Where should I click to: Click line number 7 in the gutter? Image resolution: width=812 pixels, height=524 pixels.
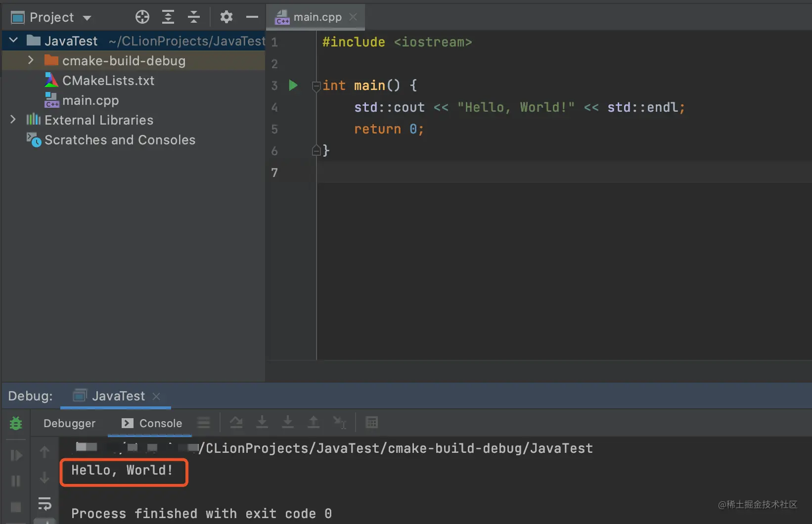274,173
